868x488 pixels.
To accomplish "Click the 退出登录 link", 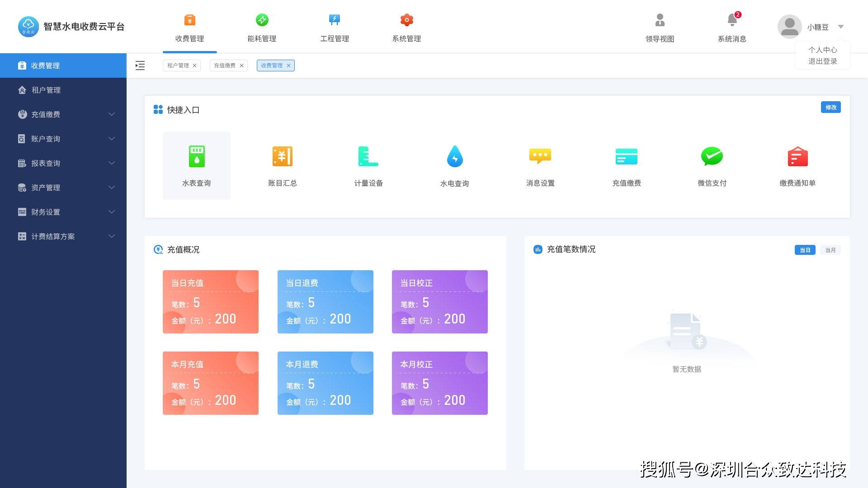I will tap(822, 61).
